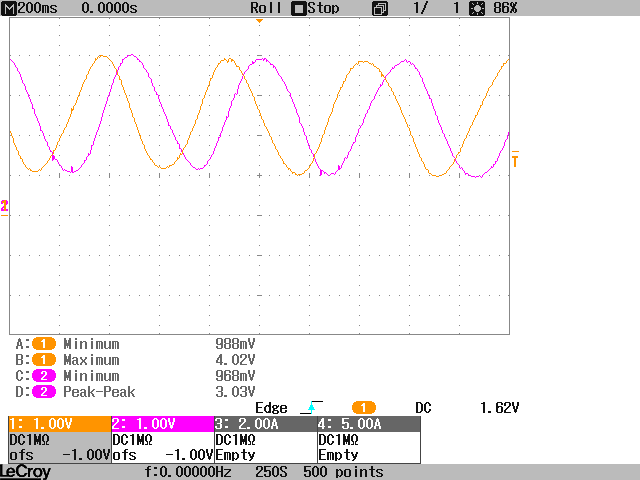Click the LeCroy logo

[25, 472]
